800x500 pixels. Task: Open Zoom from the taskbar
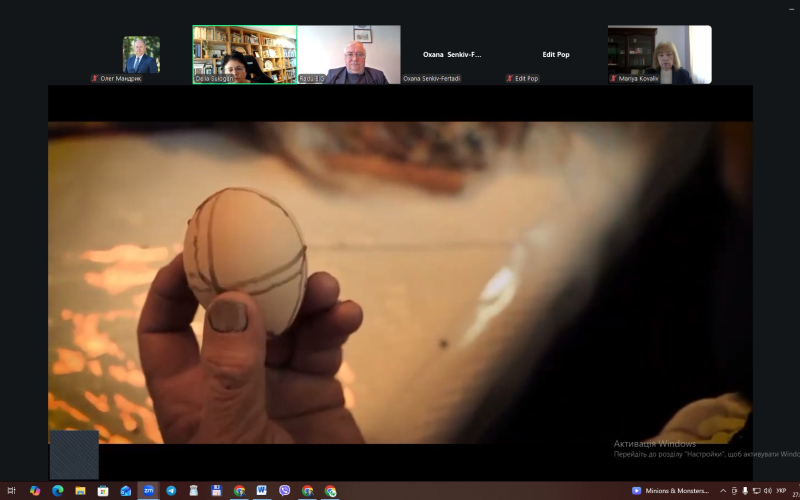(x=148, y=491)
